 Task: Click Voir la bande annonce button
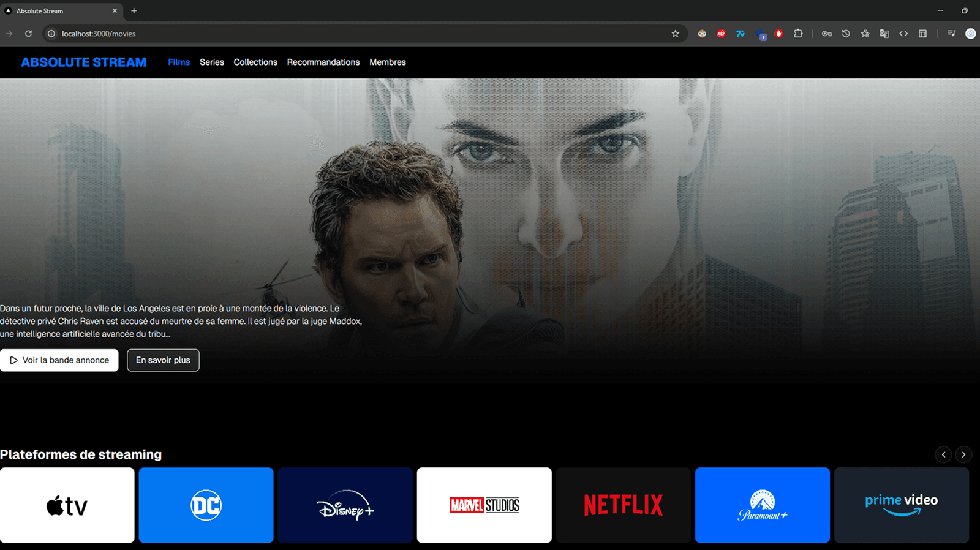tap(59, 360)
